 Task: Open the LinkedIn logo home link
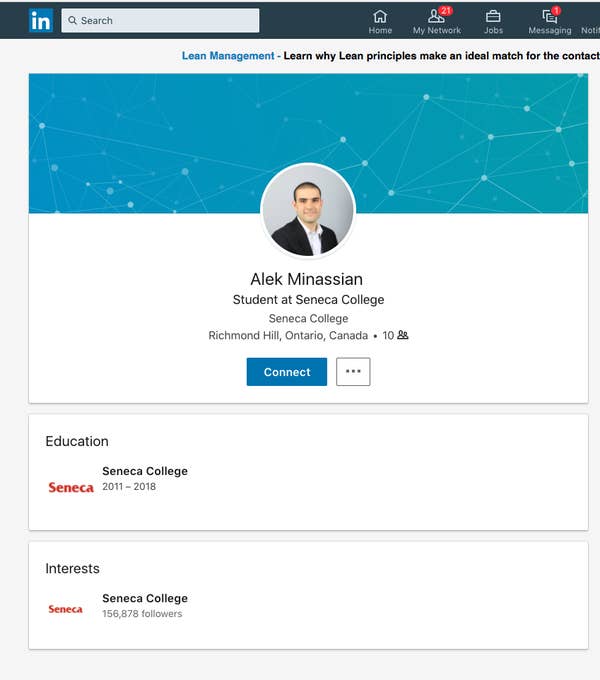[x=41, y=20]
